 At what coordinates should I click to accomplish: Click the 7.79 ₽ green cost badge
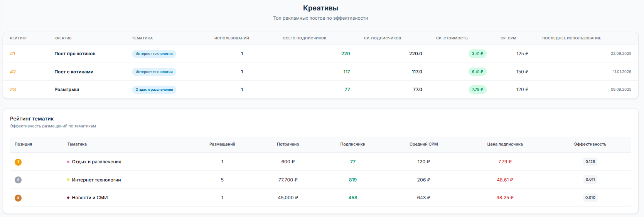[477, 90]
